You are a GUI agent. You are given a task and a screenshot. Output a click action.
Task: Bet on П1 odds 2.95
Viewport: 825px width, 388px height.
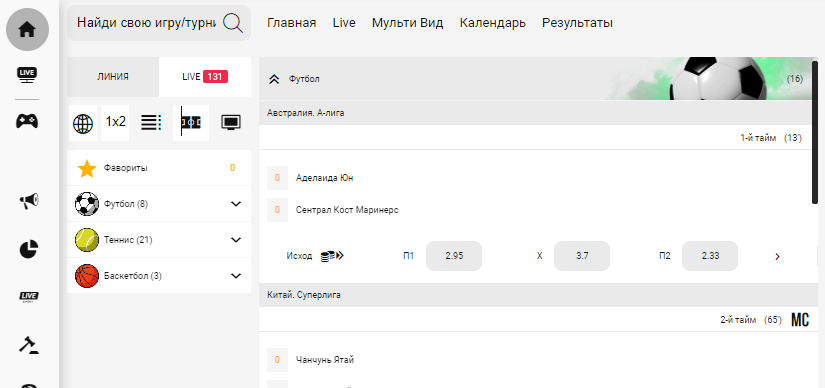(x=454, y=256)
